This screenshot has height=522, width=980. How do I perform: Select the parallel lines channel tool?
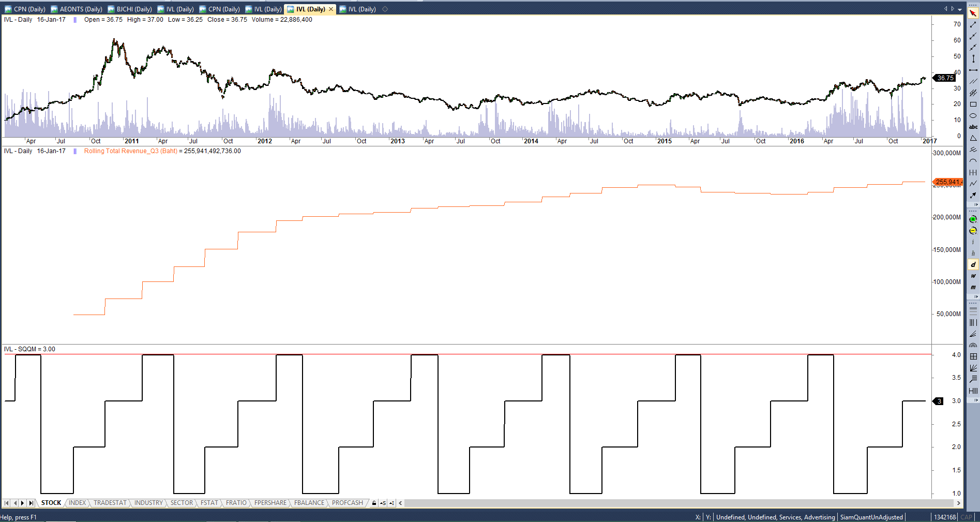(973, 81)
